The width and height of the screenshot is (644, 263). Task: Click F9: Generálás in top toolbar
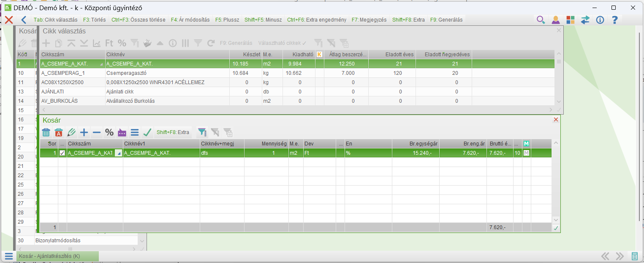pyautogui.click(x=446, y=19)
